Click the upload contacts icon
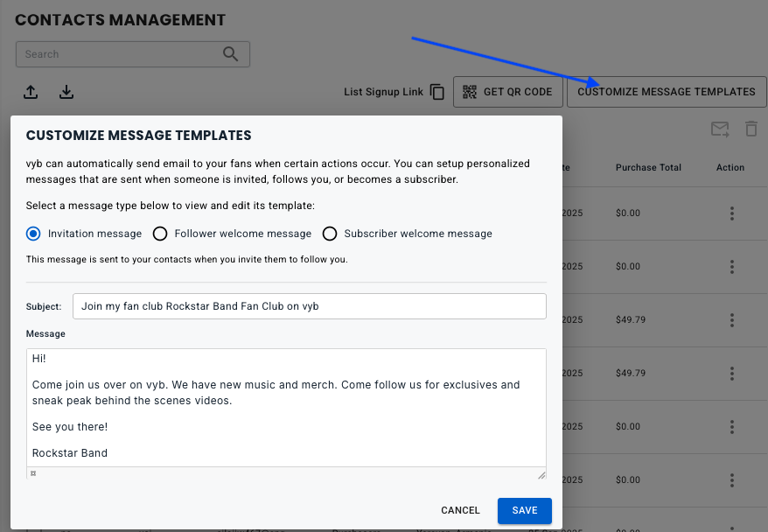The height and width of the screenshot is (532, 768). pos(31,92)
